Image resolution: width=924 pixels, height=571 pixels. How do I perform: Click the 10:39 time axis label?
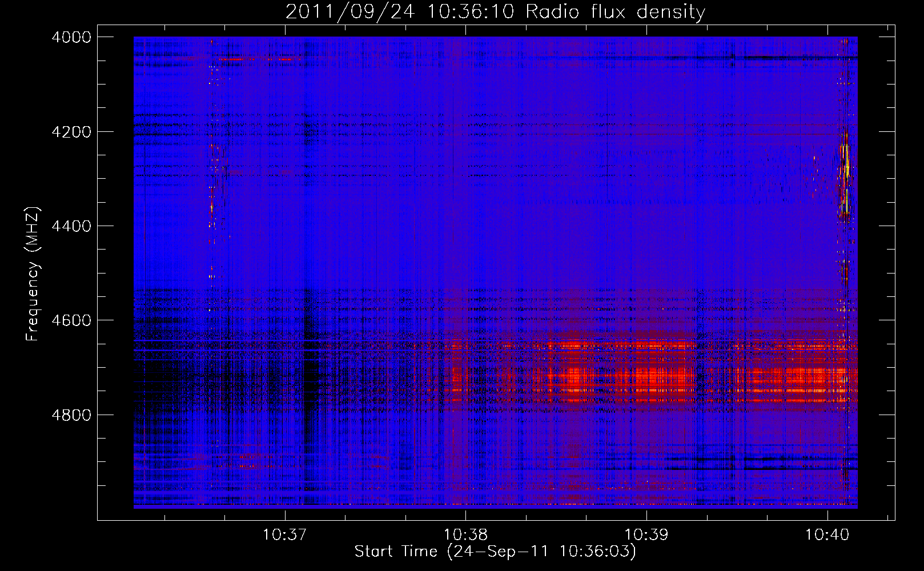pos(646,534)
